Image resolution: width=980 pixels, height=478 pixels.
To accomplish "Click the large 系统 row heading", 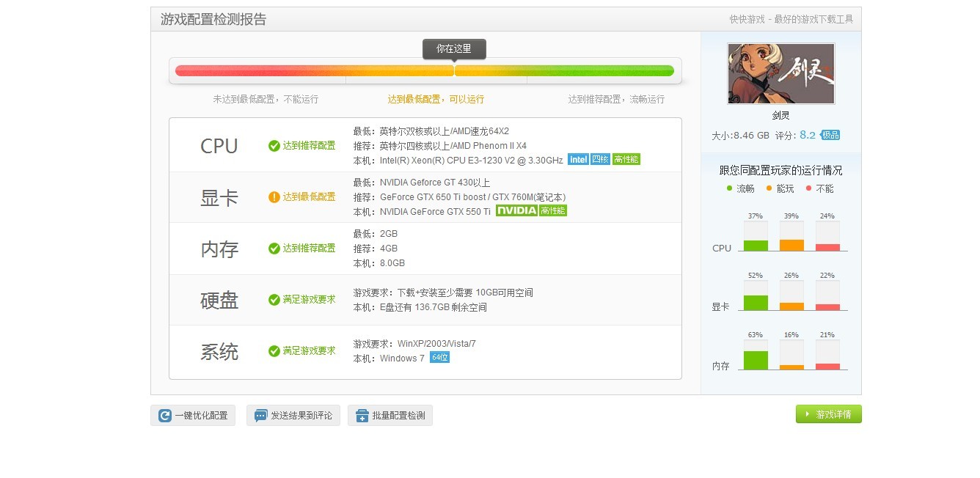I will (219, 351).
